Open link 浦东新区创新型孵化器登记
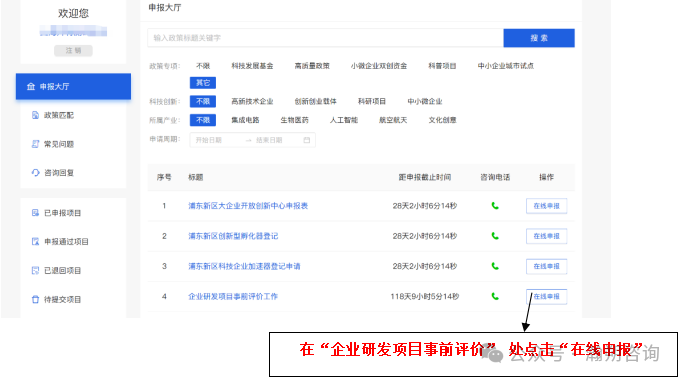 point(233,236)
